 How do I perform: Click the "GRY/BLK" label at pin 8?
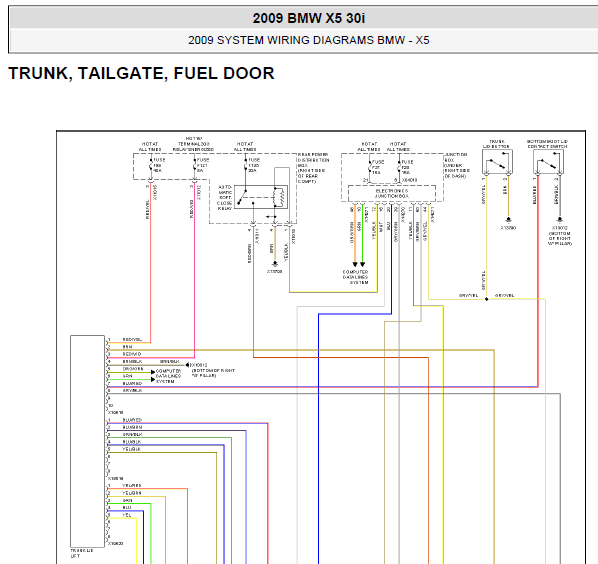[132, 390]
